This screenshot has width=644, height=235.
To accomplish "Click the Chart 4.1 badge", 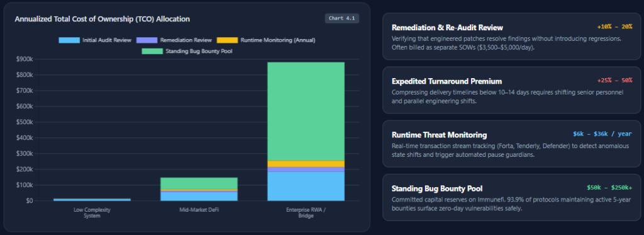I will point(341,18).
